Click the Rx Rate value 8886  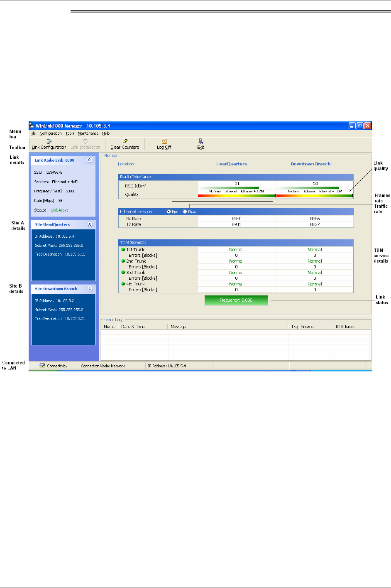point(315,219)
